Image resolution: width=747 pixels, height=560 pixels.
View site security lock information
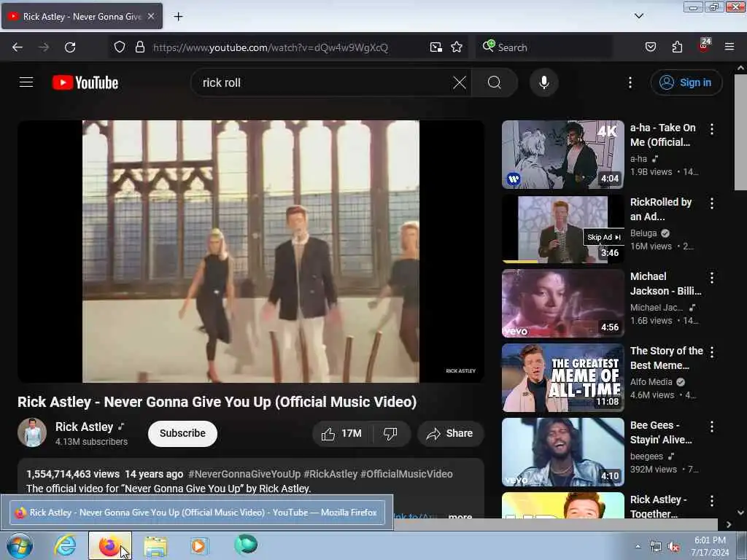coord(139,47)
